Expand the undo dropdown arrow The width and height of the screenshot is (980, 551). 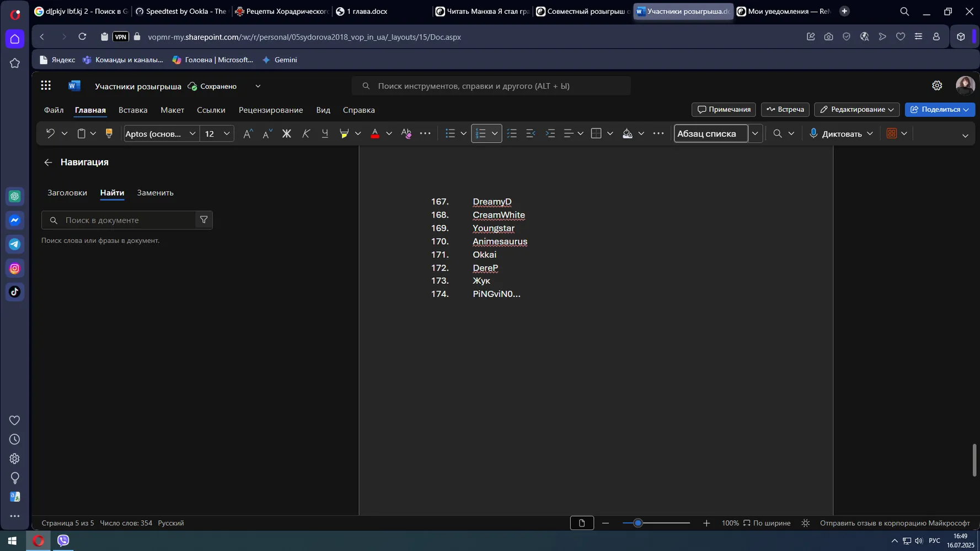tap(65, 133)
